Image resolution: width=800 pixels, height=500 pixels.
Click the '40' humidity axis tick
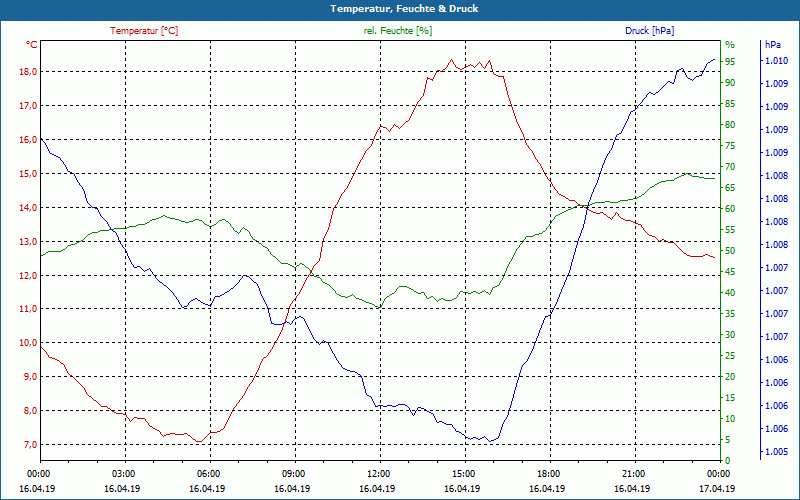click(730, 293)
